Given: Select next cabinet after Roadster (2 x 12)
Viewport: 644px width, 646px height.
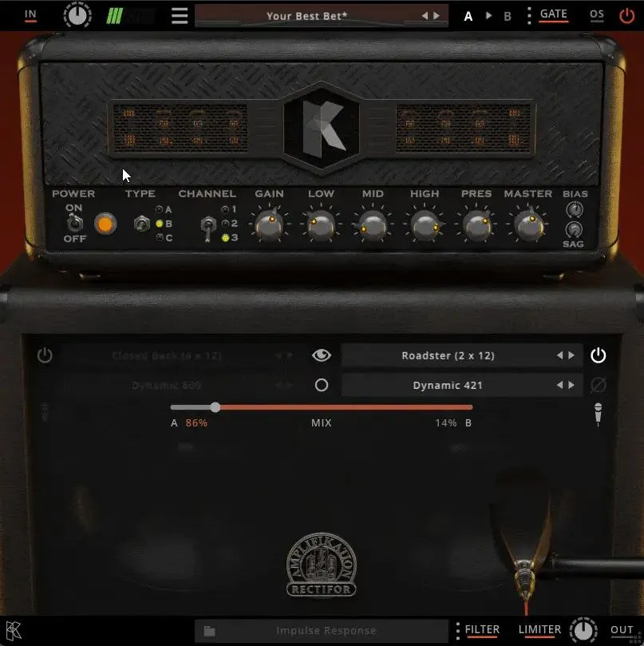Looking at the screenshot, I should 571,355.
